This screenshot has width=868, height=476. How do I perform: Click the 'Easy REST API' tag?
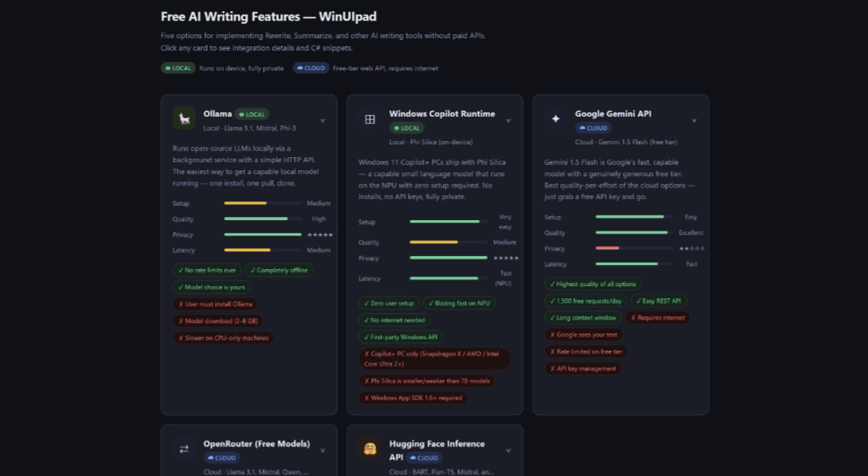coord(660,301)
